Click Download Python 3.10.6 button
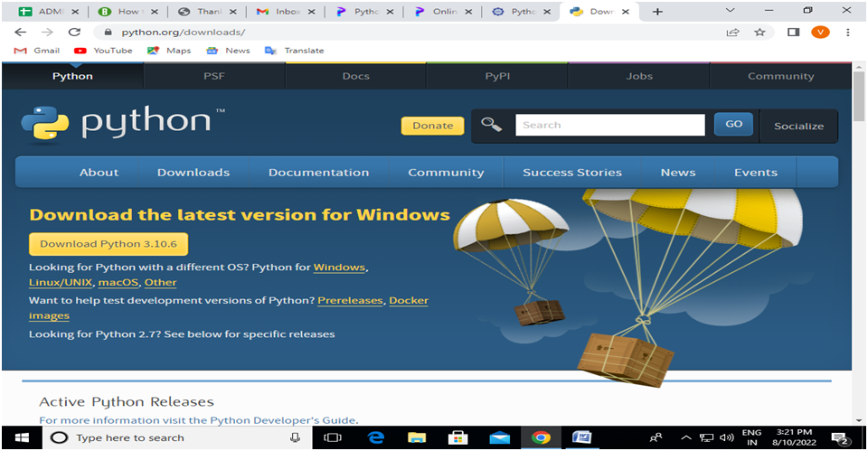 [x=108, y=244]
